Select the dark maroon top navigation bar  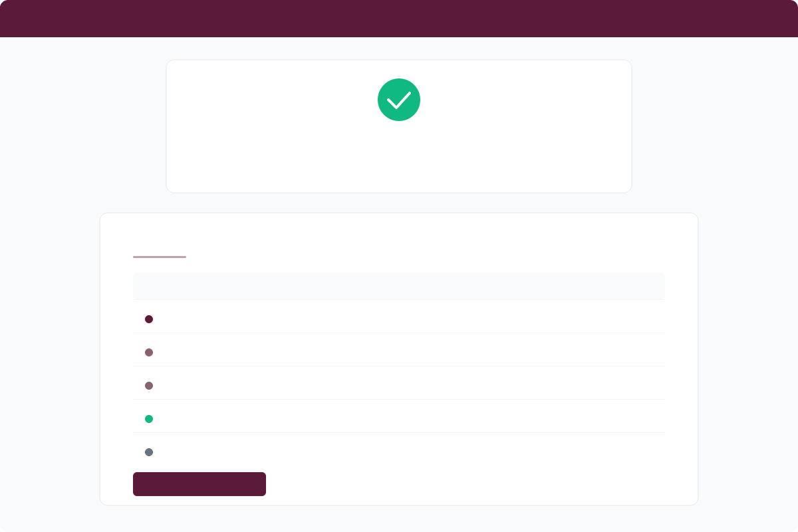pos(399,18)
